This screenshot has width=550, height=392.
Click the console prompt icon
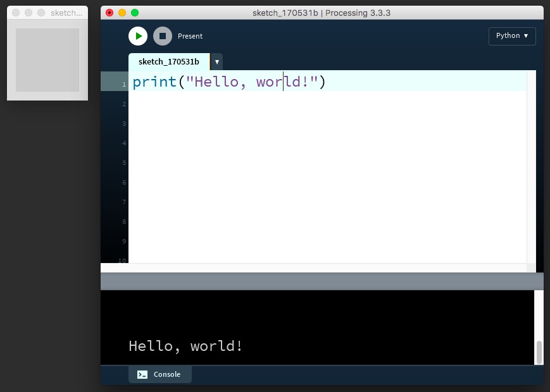click(142, 374)
